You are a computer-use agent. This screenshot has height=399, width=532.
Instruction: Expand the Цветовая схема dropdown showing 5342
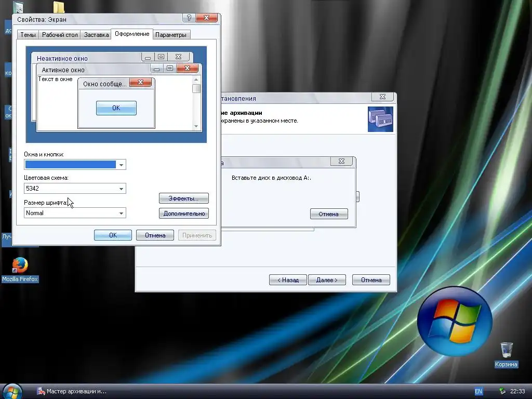click(121, 189)
